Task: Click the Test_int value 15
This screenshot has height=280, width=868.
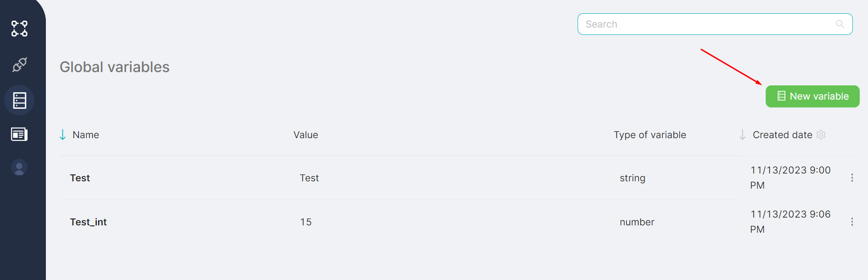Action: (x=306, y=222)
